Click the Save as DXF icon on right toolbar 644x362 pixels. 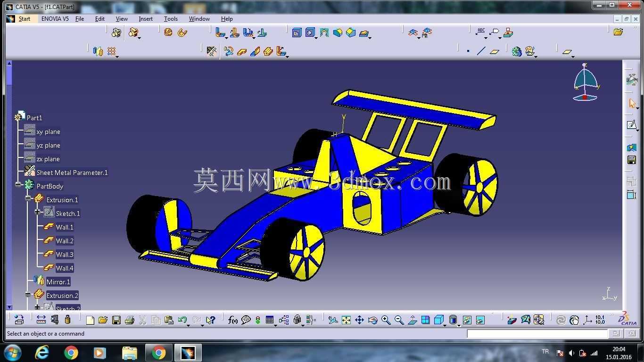632,160
